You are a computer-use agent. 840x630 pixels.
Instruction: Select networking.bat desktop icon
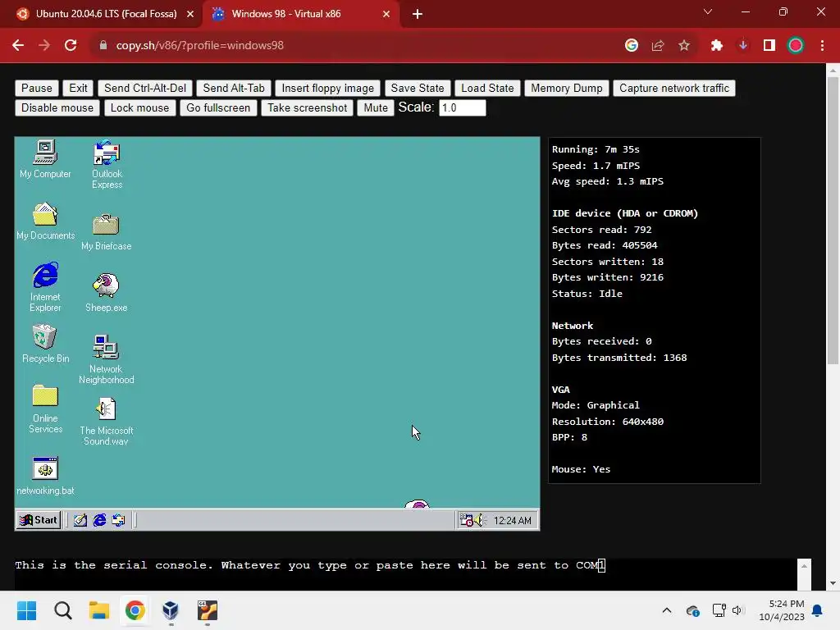pyautogui.click(x=45, y=477)
